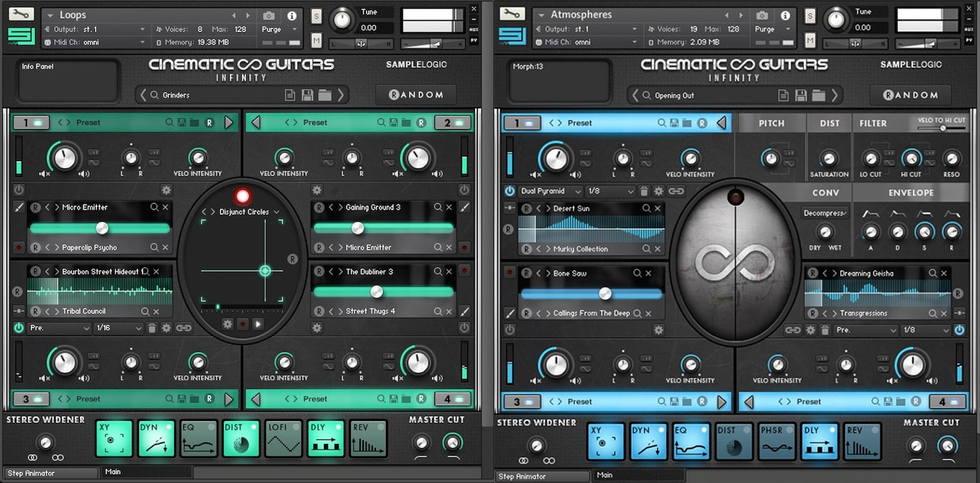980x483 pixels.
Task: Toggle power button for Dual Pyramid animator
Action: pos(510,191)
